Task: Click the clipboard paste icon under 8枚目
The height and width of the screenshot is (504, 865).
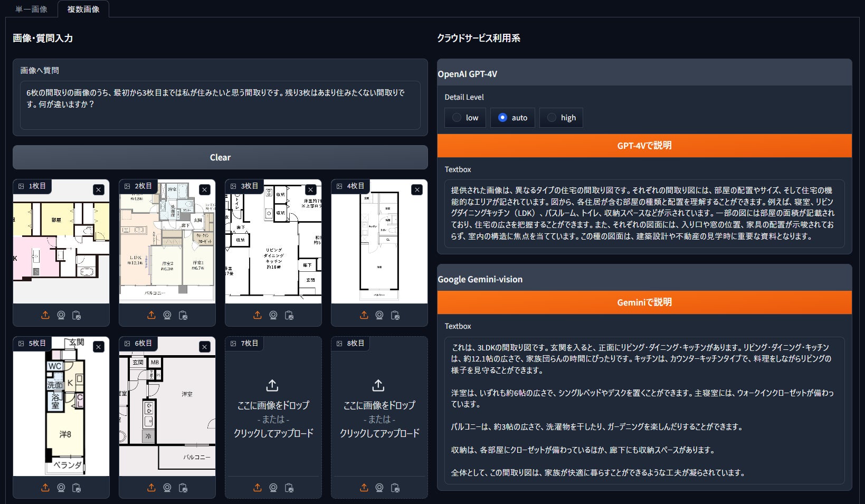Action: point(395,488)
